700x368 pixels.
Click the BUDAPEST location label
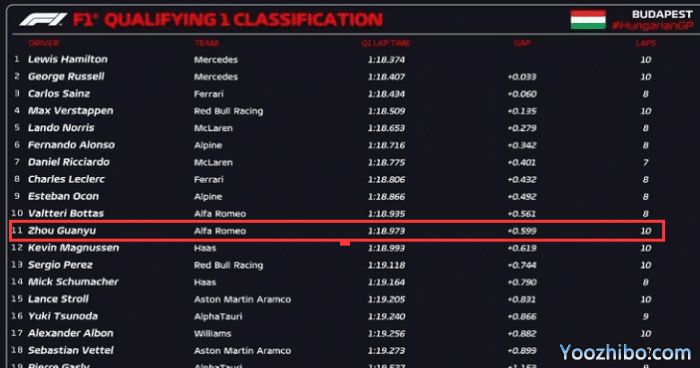coord(662,14)
